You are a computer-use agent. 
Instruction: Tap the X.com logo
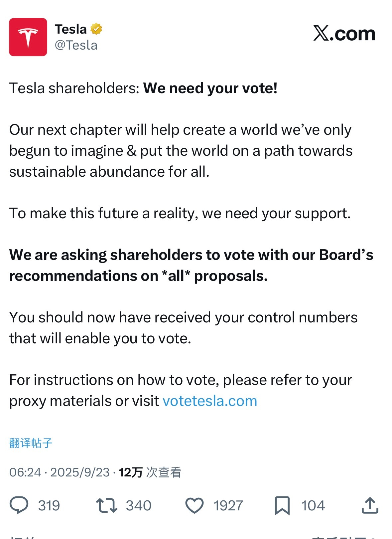tap(344, 34)
